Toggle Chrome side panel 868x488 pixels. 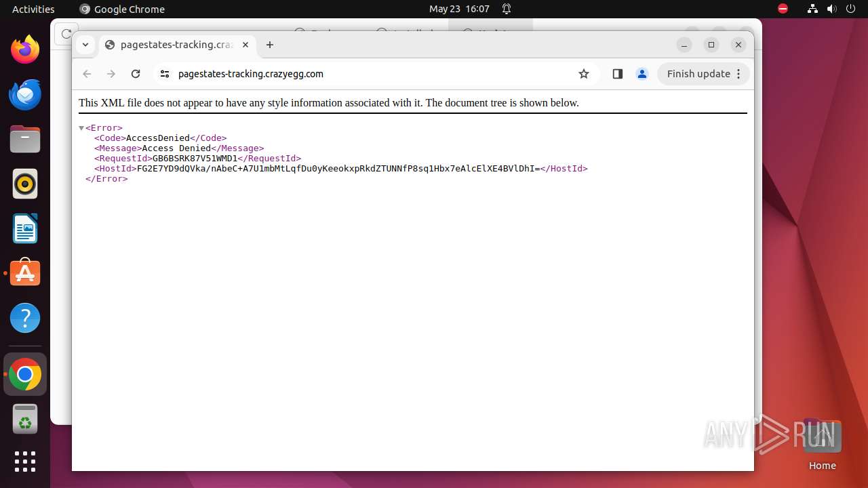617,74
